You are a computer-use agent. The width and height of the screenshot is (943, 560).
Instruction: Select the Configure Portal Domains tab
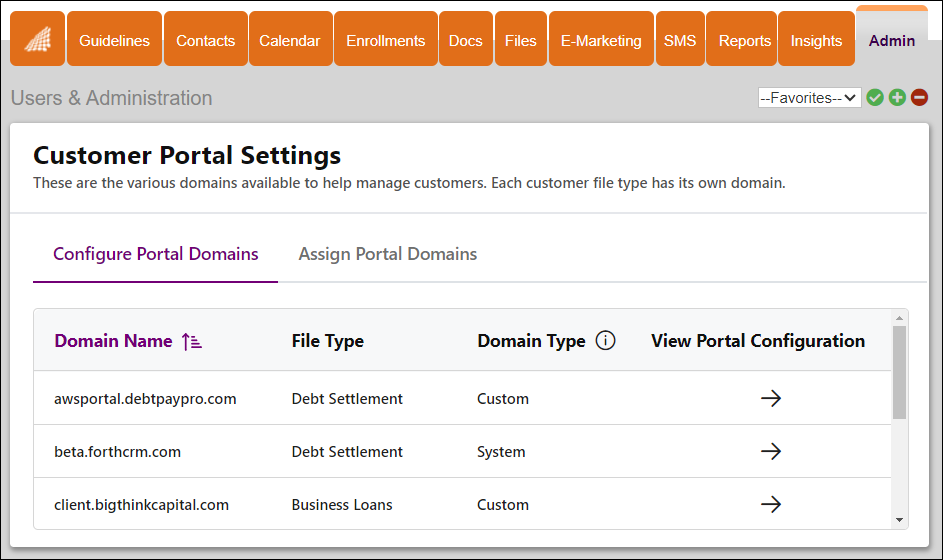click(x=156, y=254)
